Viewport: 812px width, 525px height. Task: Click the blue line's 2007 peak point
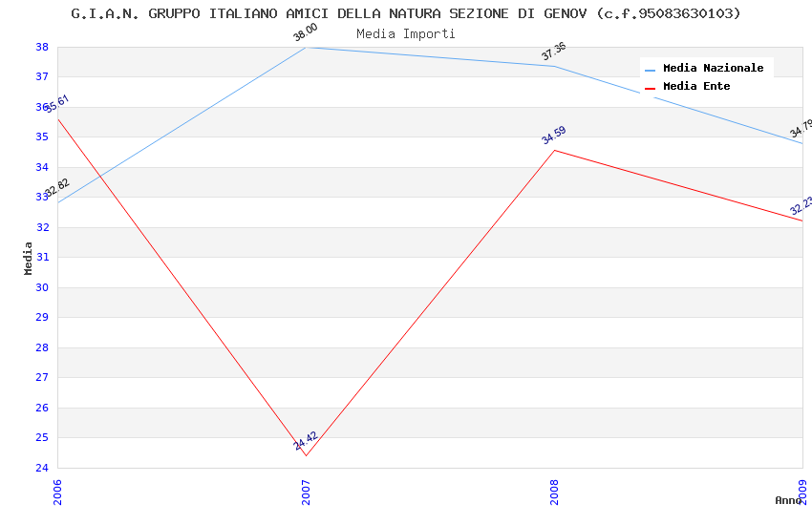click(306, 48)
